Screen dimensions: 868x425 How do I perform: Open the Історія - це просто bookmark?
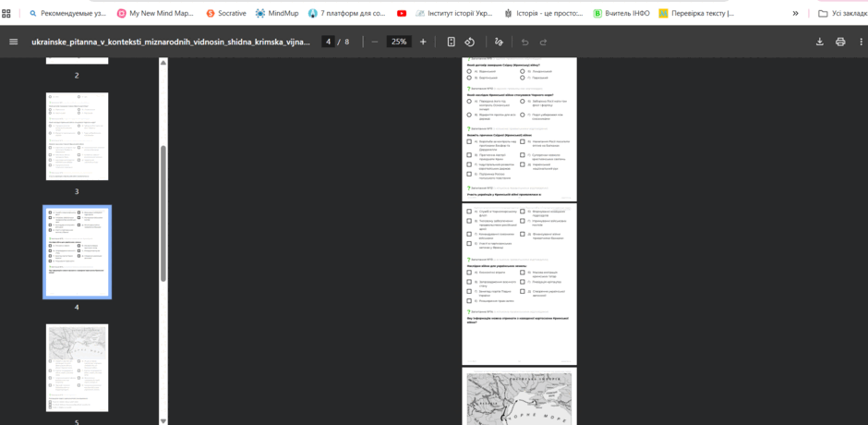(x=543, y=13)
